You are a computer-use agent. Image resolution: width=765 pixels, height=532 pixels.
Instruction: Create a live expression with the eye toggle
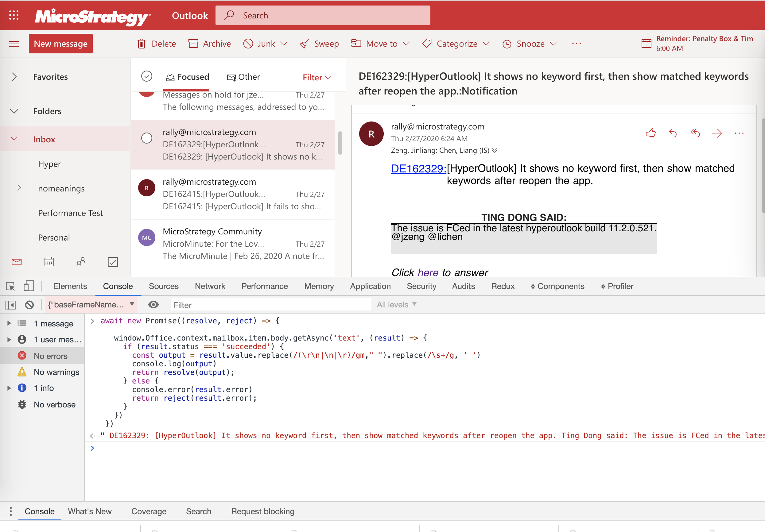[153, 304]
